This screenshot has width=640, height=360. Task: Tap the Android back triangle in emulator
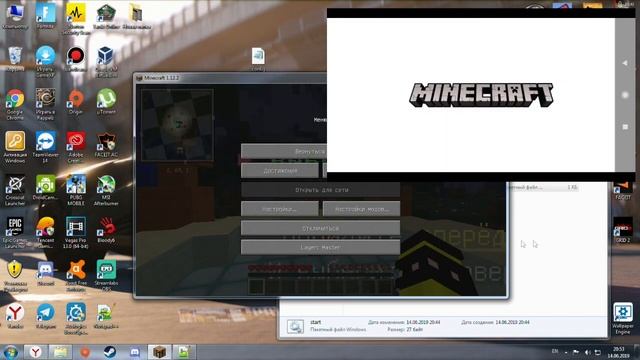tap(625, 63)
